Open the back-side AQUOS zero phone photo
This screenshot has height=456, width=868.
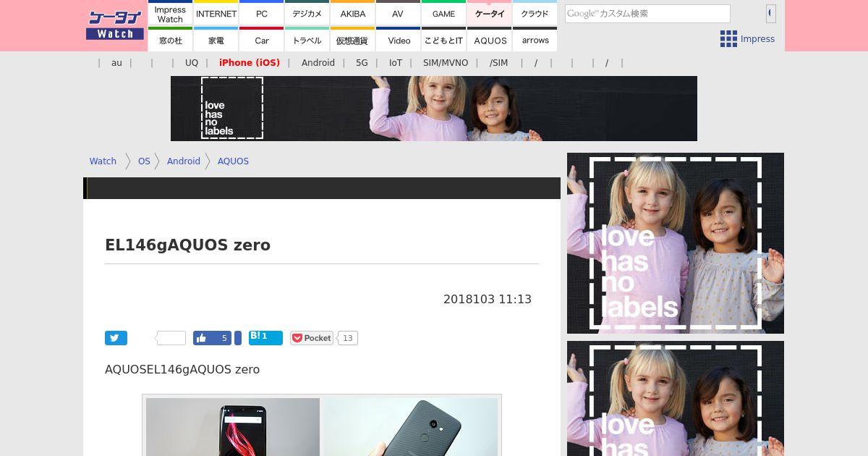pyautogui.click(x=410, y=427)
